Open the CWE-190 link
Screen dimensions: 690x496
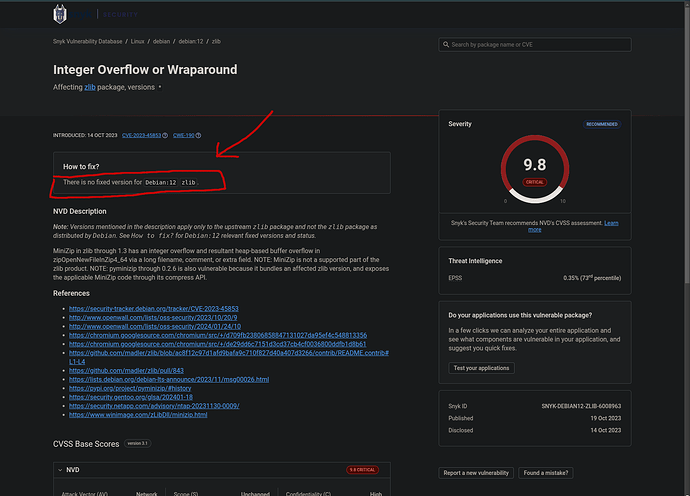184,136
